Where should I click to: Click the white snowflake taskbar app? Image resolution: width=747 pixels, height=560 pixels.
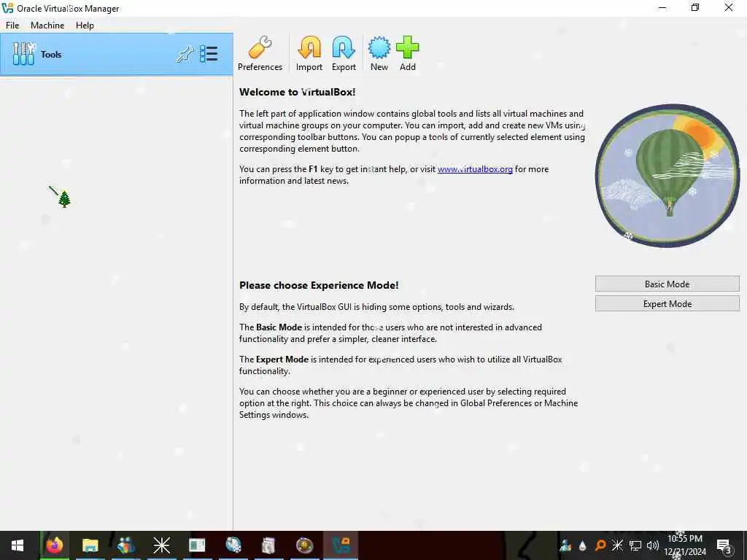click(x=161, y=545)
